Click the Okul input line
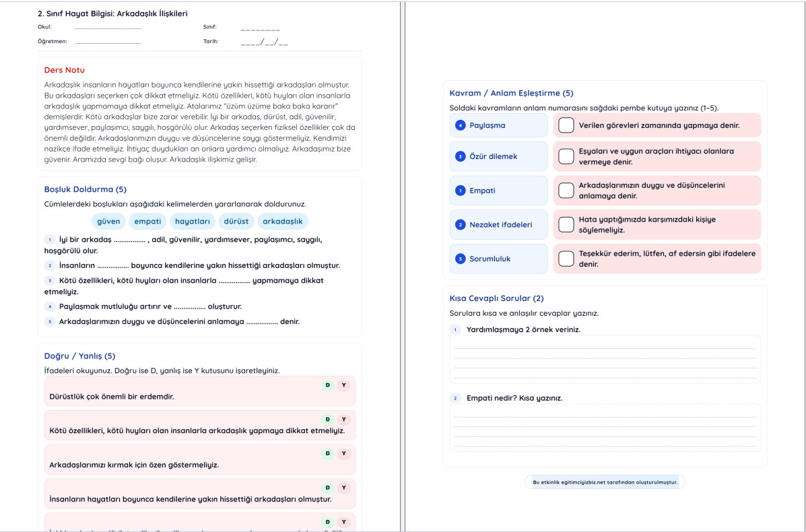 click(x=108, y=28)
